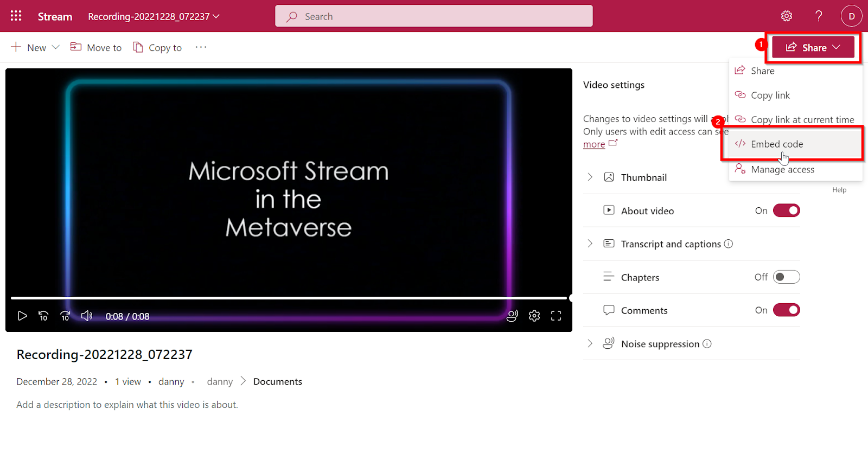The image size is (868, 460).
Task: Click the video progress bar
Action: [289, 298]
